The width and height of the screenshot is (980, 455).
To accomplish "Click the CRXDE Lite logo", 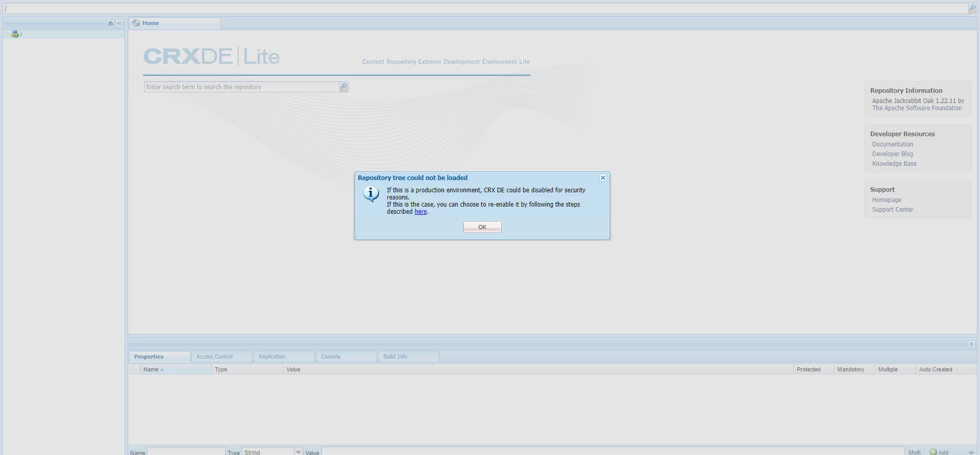I will click(211, 56).
